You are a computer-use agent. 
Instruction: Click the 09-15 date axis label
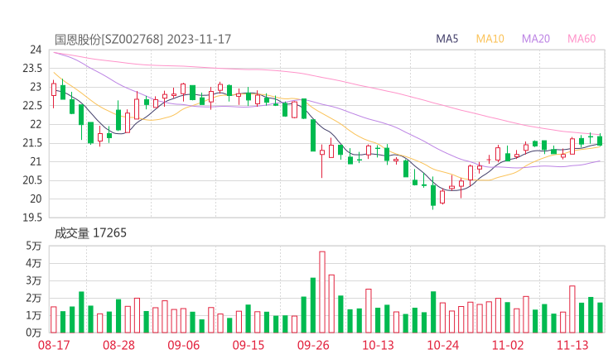click(249, 345)
